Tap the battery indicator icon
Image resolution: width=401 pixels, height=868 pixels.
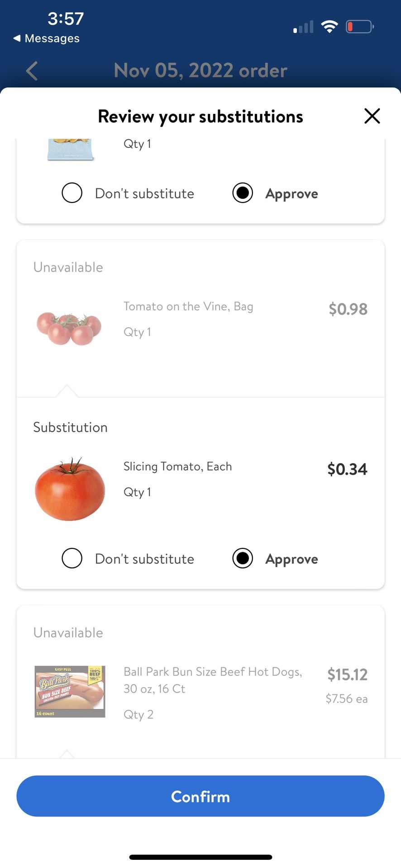coord(359,27)
